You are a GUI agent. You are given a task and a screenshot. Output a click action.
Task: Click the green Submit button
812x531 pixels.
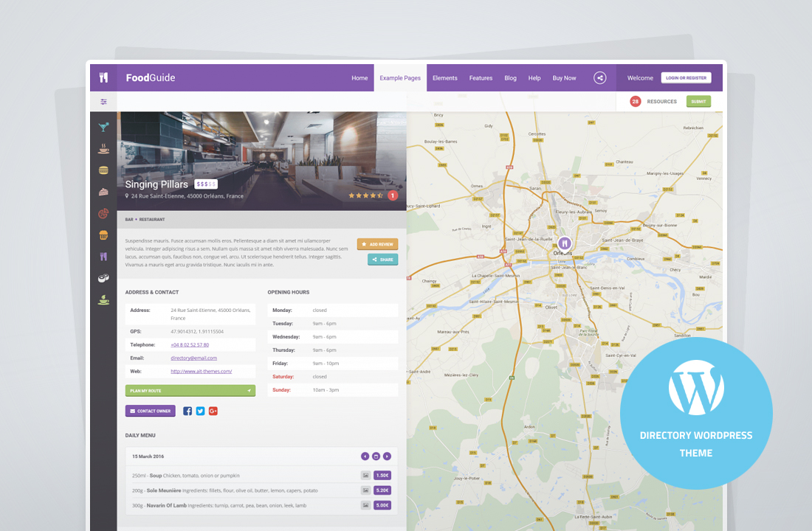[x=698, y=102]
